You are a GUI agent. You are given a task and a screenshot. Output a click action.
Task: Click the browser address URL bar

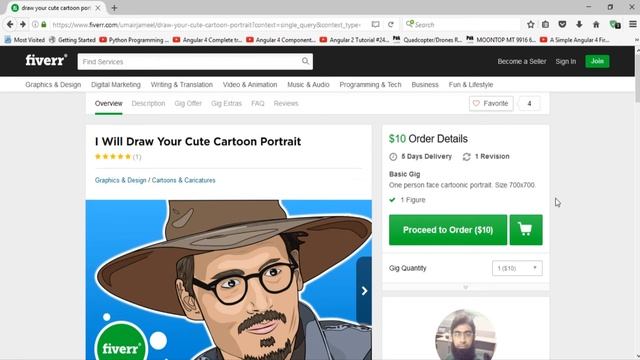coord(206,24)
